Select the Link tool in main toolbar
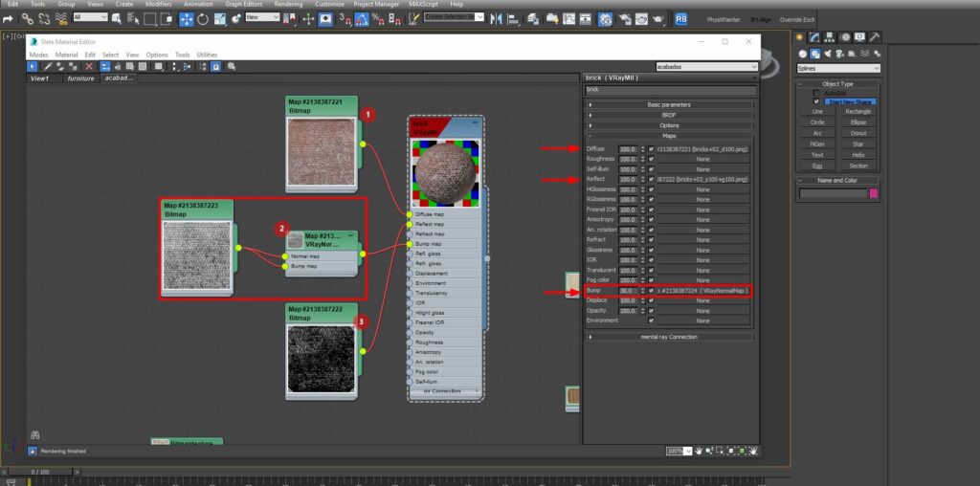Screen dimensions: 980x486 click(x=27, y=19)
